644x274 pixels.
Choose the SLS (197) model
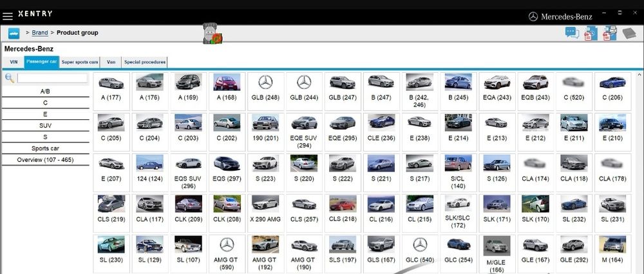click(x=343, y=253)
